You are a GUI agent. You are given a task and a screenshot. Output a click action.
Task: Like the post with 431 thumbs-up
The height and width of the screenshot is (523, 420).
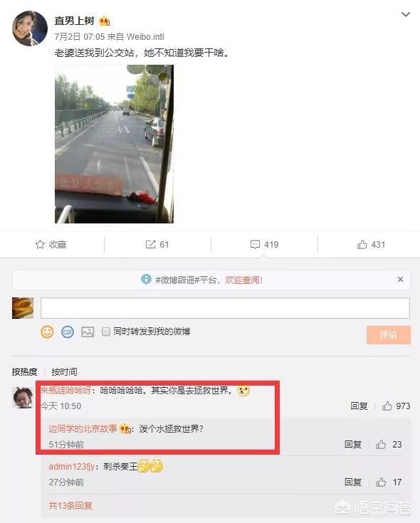point(362,245)
